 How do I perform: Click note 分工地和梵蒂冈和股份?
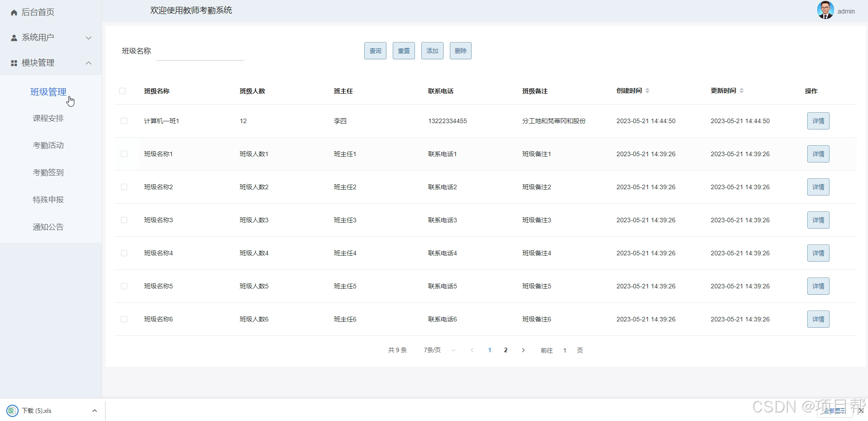coord(554,121)
